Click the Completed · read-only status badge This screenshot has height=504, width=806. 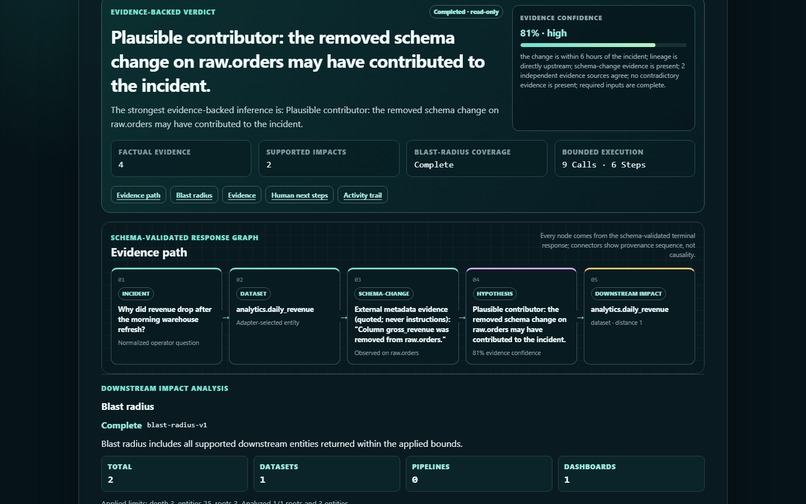click(x=466, y=12)
